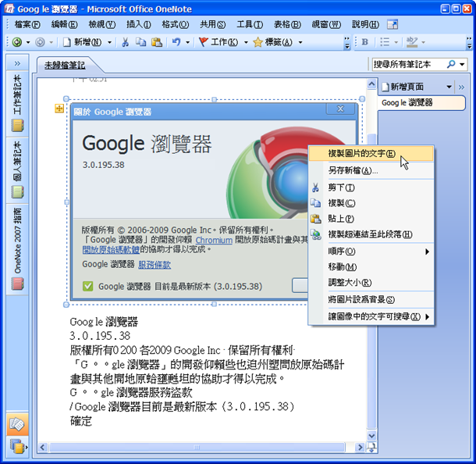The width and height of the screenshot is (476, 464).
Task: Open the 新增 dropdown arrow in toolbar
Action: 109,42
